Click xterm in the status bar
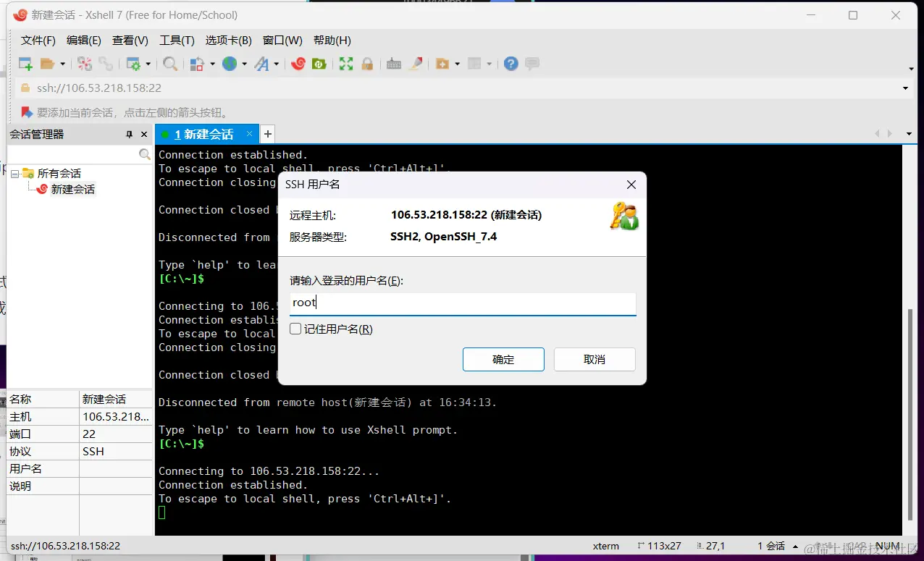This screenshot has width=924, height=561. (606, 547)
